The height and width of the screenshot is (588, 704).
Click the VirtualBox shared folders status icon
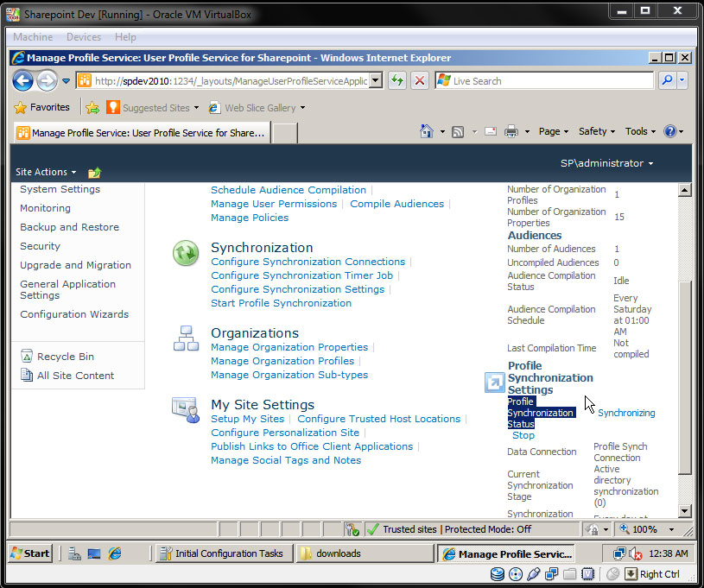(570, 573)
